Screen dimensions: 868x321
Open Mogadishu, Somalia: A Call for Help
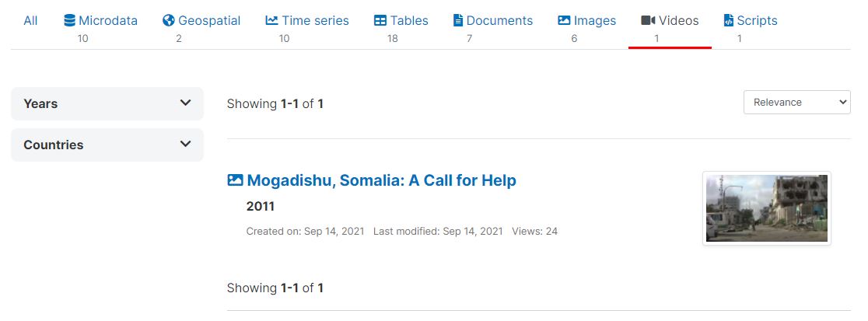[381, 180]
